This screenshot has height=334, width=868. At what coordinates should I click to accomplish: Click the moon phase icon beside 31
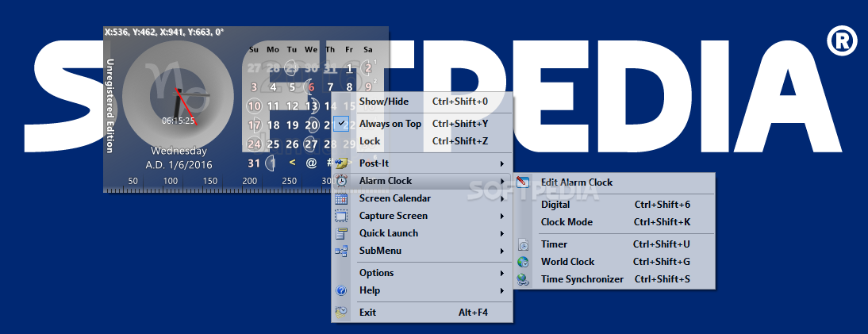point(271,163)
